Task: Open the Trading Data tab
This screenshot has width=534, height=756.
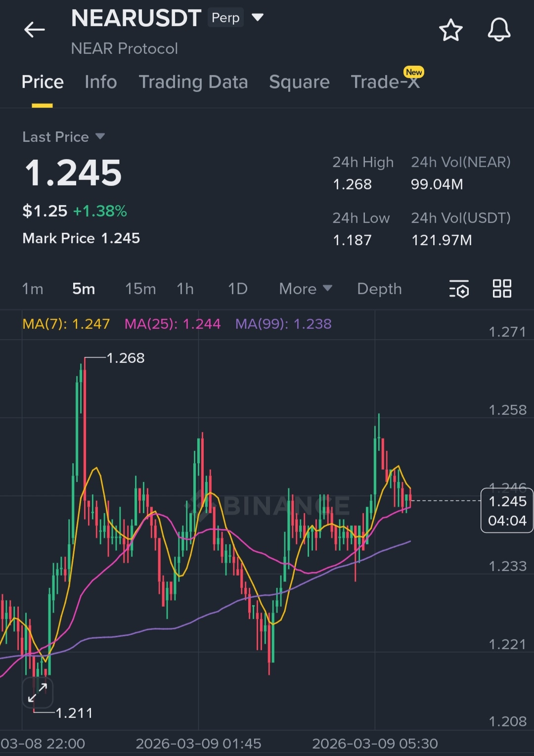Action: (x=193, y=82)
